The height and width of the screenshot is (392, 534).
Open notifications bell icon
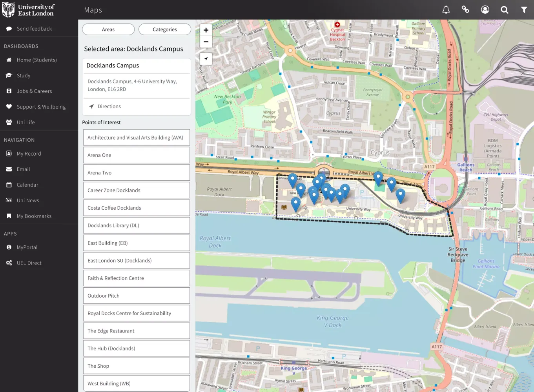pos(446,10)
